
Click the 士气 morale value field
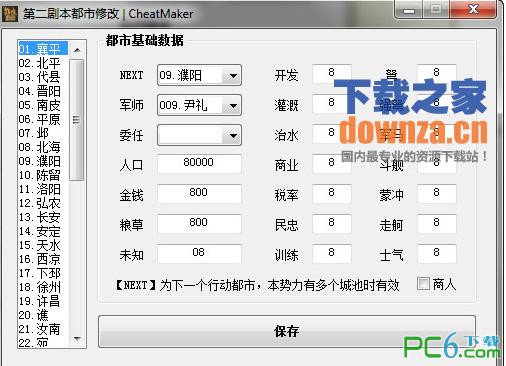(x=437, y=253)
